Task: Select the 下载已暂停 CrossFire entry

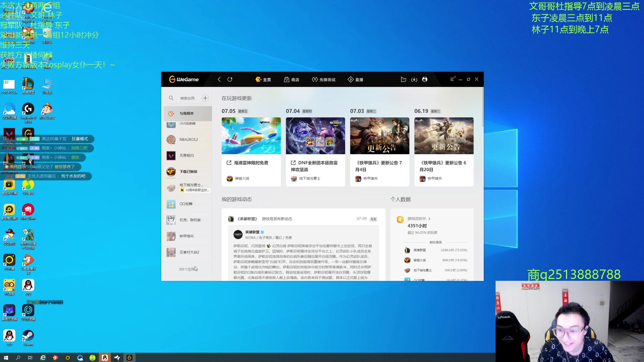Action: click(188, 172)
